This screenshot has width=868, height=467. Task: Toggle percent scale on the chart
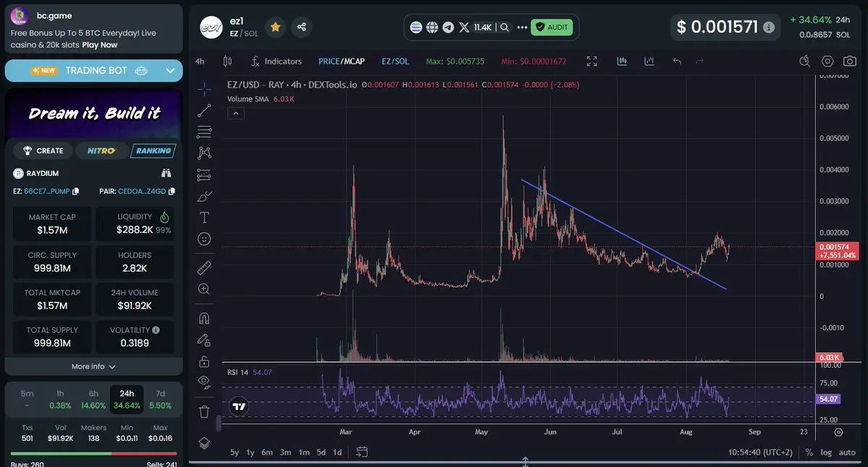[809, 453]
